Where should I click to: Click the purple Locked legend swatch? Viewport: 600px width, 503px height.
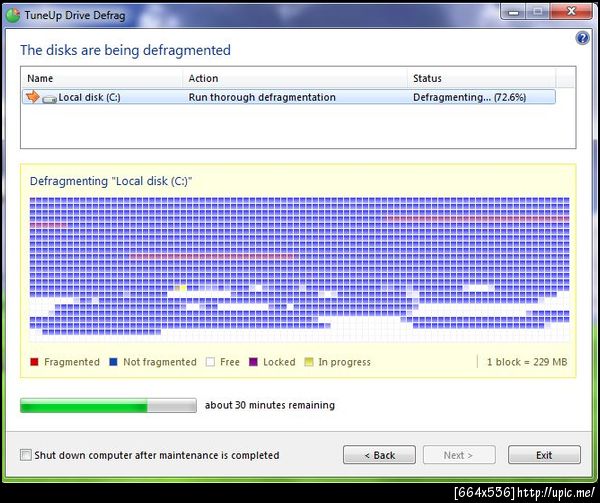click(x=253, y=362)
